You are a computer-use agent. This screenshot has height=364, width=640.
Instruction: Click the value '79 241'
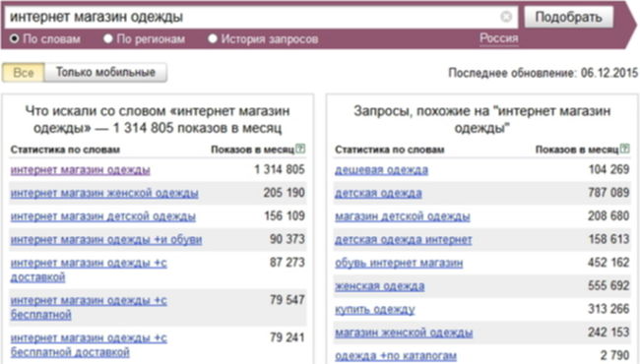pyautogui.click(x=288, y=337)
